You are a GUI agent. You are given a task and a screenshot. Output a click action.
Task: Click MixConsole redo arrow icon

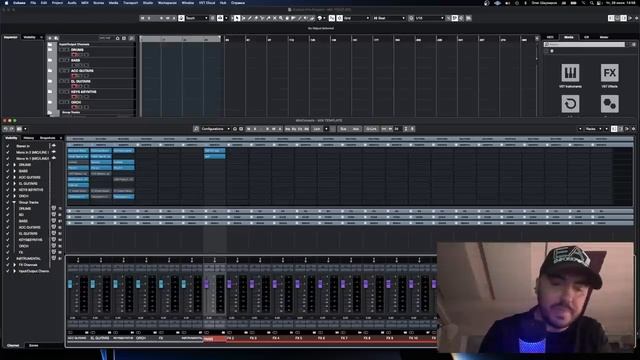coord(12,129)
